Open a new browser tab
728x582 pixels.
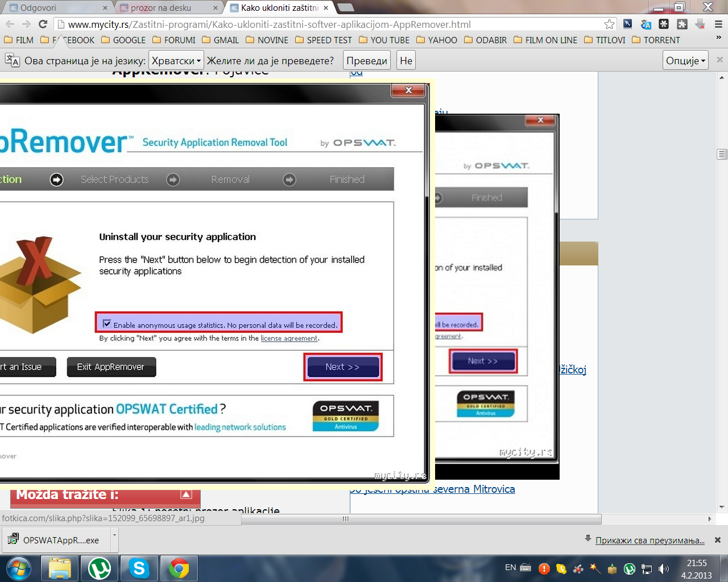click(345, 7)
